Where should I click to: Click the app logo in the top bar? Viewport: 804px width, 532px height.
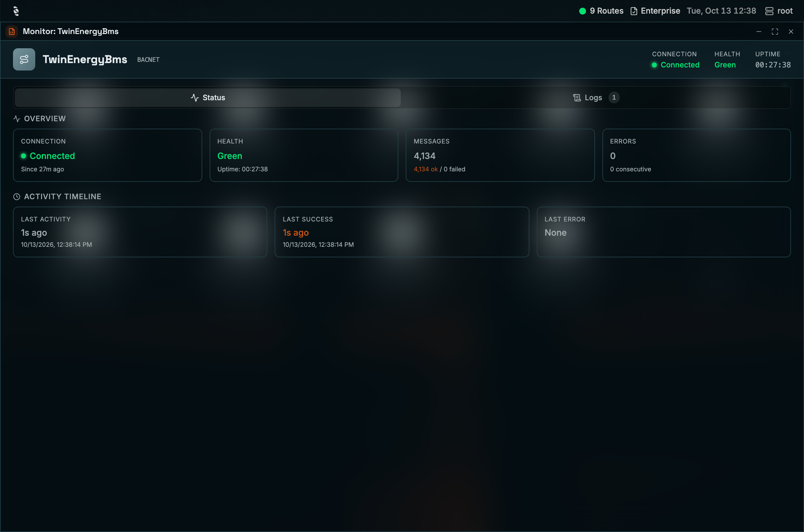coord(16,11)
